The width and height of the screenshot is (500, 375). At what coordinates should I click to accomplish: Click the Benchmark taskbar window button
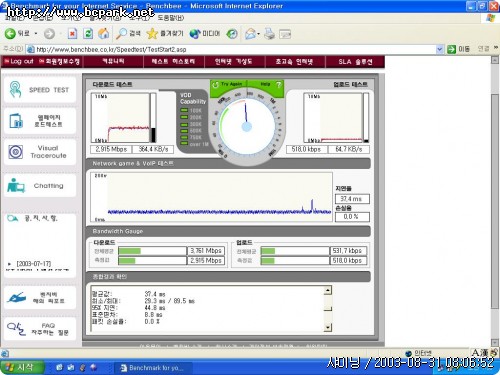tap(152, 368)
